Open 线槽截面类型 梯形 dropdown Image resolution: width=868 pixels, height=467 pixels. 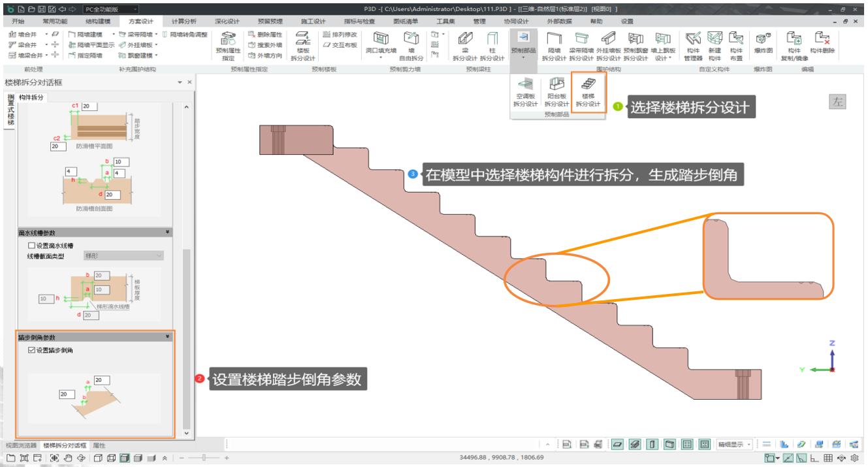click(123, 255)
